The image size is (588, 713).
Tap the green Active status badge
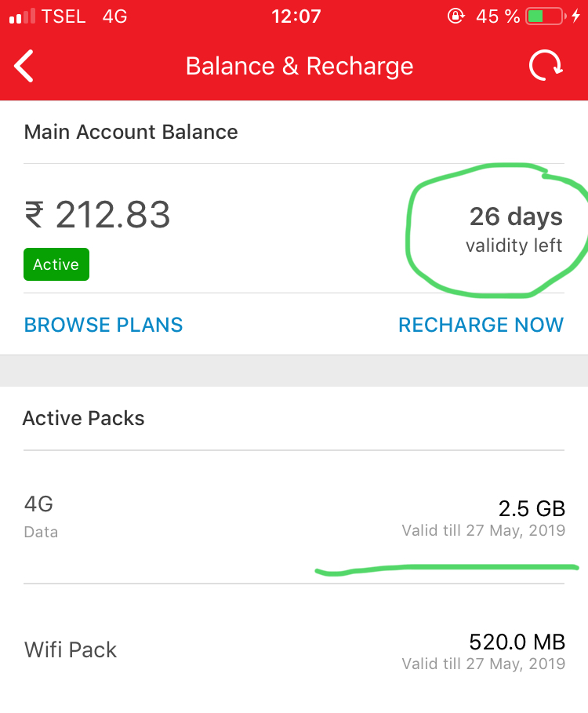tap(56, 264)
